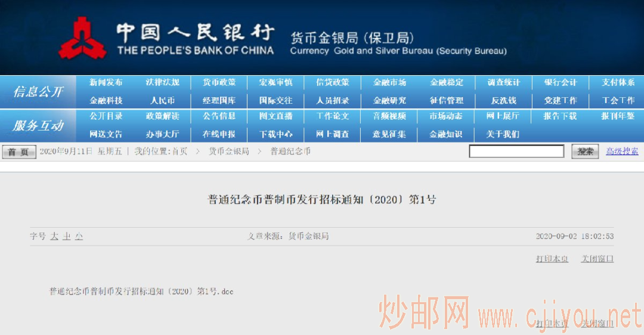Viewport: 644px width, 335px height.
Task: Select 网上调查 in the service menu
Action: [x=332, y=134]
